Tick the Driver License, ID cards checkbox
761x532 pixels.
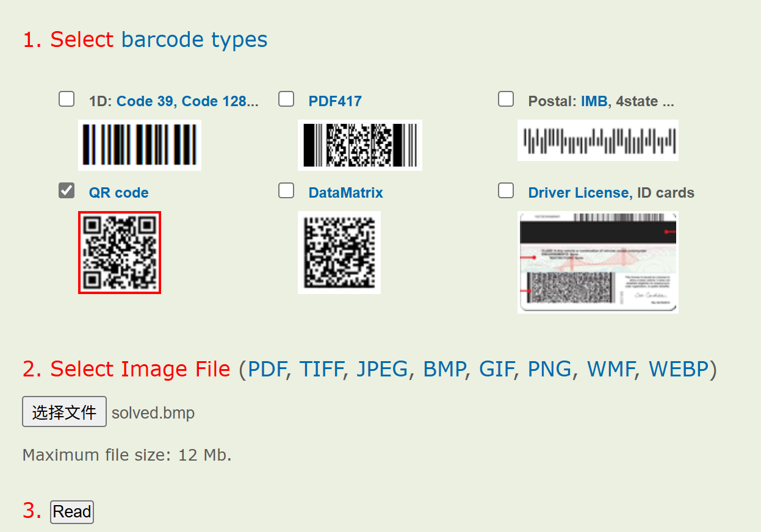(x=506, y=190)
